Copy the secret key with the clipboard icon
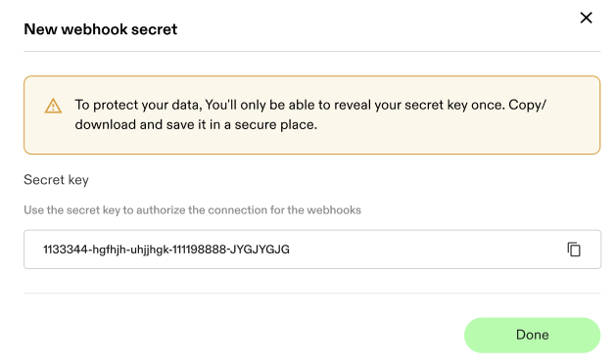615x364 pixels. point(574,250)
